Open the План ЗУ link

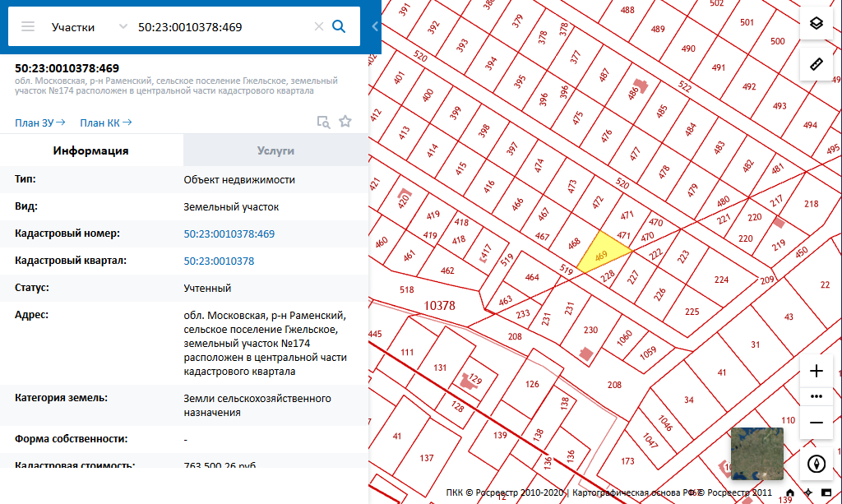coord(39,123)
